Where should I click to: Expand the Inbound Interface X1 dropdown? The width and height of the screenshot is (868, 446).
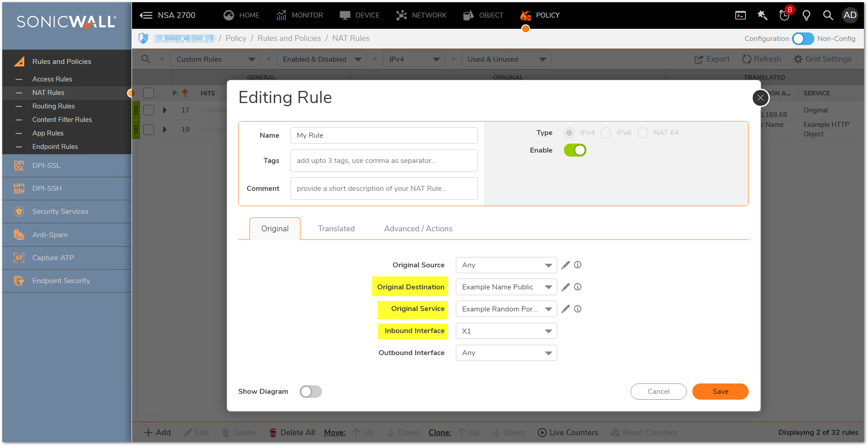pos(506,331)
